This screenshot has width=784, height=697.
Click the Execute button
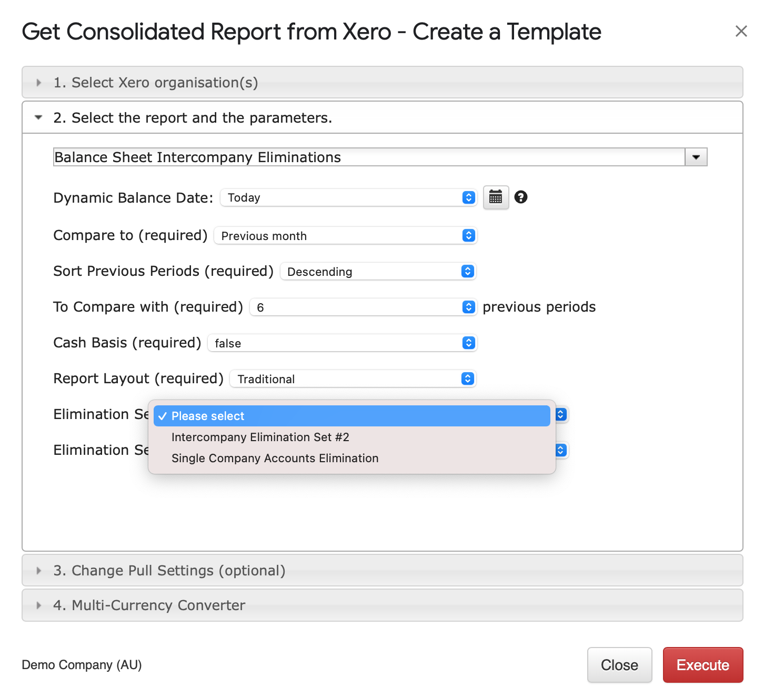(x=703, y=665)
